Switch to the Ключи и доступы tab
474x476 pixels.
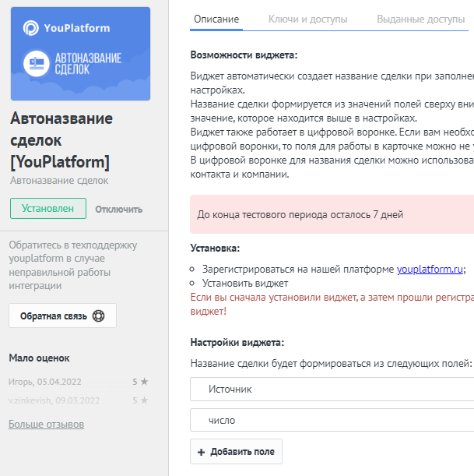307,19
